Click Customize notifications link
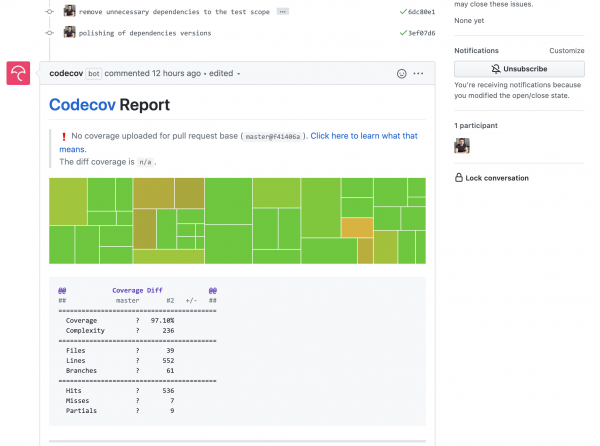The height and width of the screenshot is (446, 600). coord(567,50)
